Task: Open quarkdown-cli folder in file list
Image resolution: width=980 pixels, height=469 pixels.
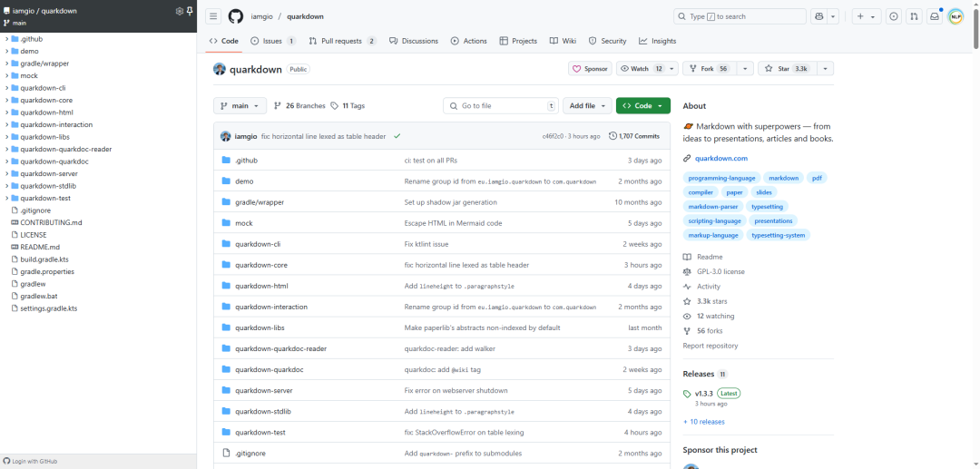Action: [x=258, y=244]
